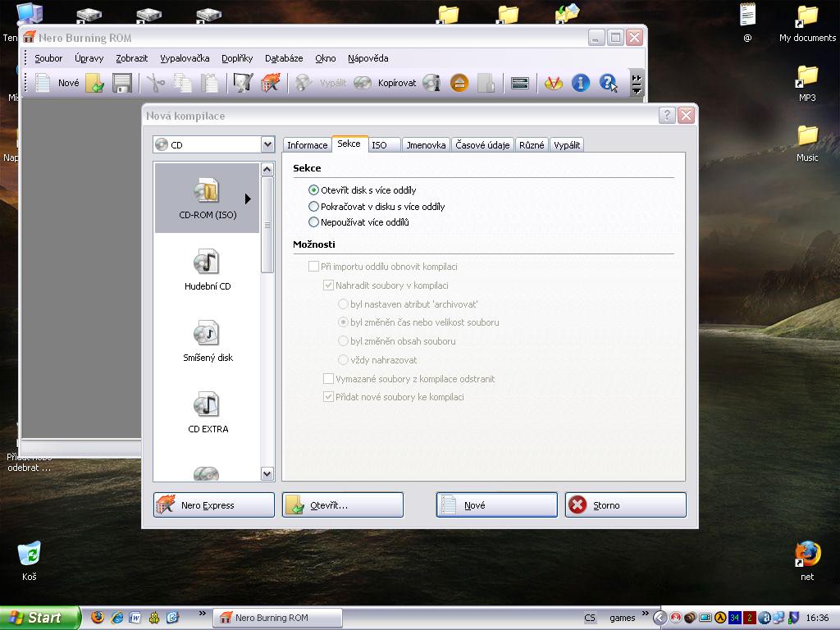
Task: Click the compilation list scrollbar thumb
Action: click(x=267, y=225)
